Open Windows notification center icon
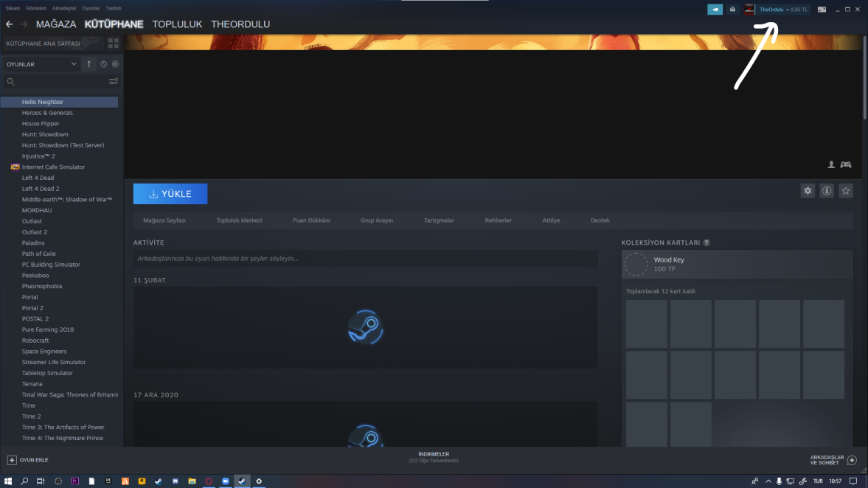The height and width of the screenshot is (488, 868). [853, 481]
